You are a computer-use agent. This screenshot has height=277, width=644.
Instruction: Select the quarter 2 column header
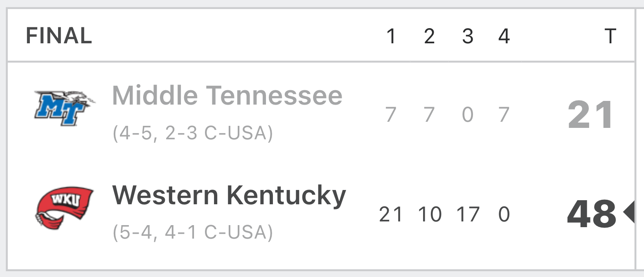click(x=429, y=36)
